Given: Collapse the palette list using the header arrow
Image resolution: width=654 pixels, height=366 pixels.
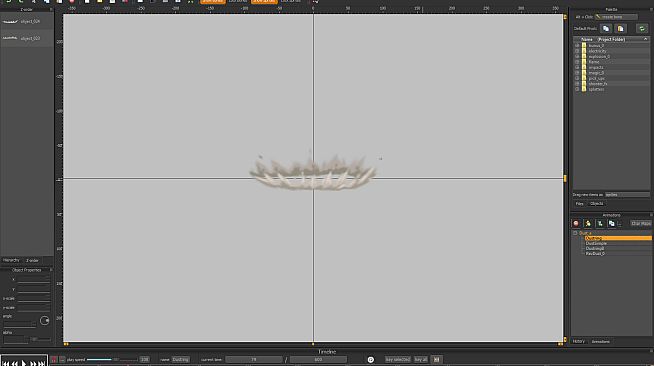Looking at the screenshot, I should (645, 39).
